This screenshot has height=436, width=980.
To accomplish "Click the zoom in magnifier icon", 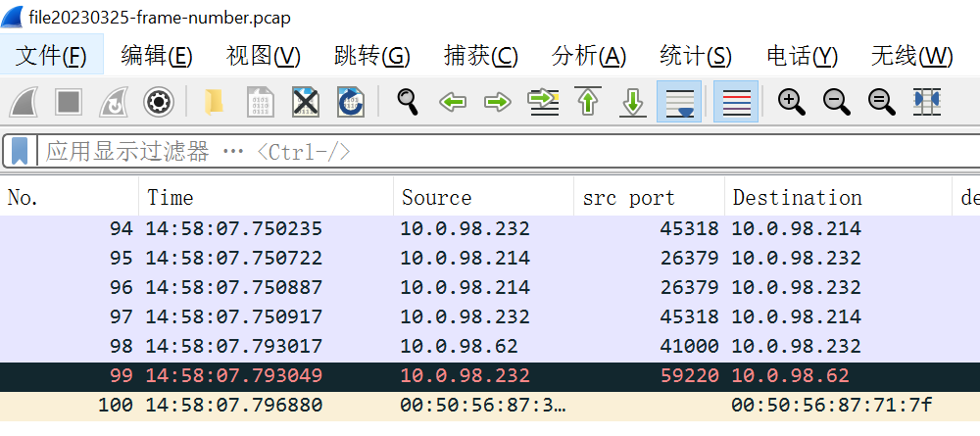I will (791, 101).
